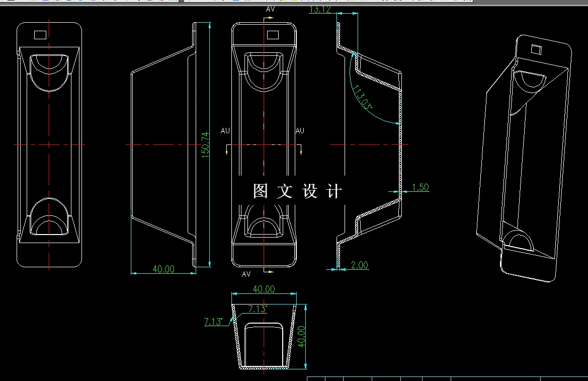This screenshot has width=588, height=381.
Task: Select the vertical 40.00 dimension of section AU
Action: (x=301, y=336)
